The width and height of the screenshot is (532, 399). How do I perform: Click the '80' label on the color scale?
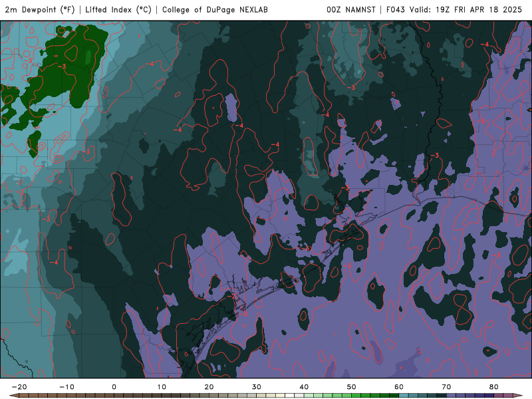point(494,387)
